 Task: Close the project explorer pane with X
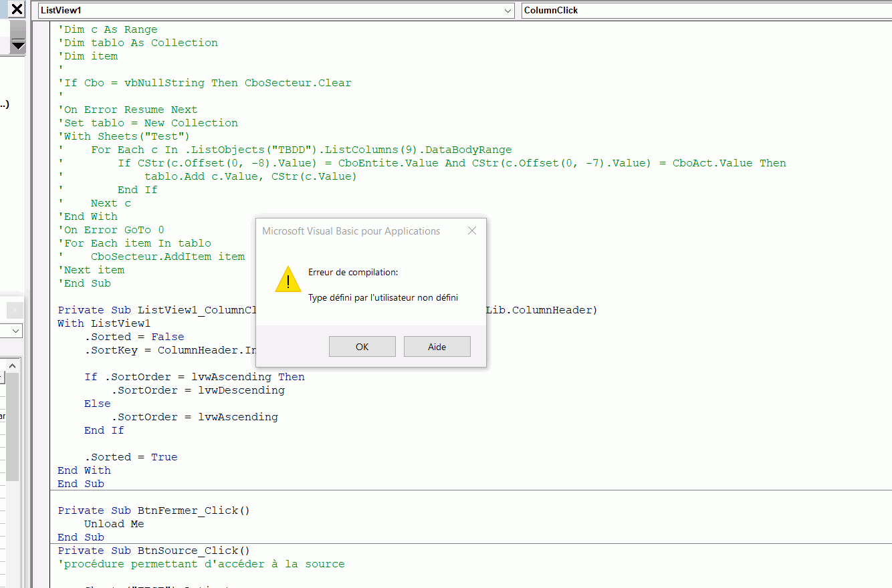pos(17,9)
